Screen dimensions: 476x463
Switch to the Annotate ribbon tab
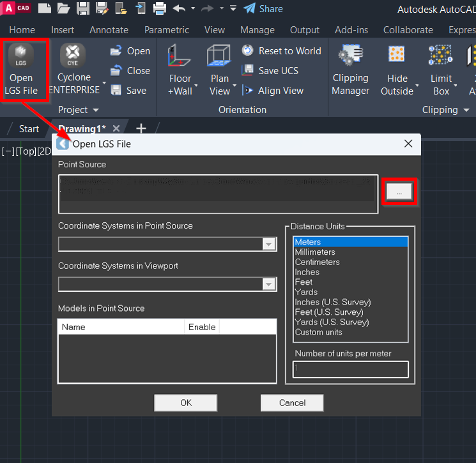point(109,30)
